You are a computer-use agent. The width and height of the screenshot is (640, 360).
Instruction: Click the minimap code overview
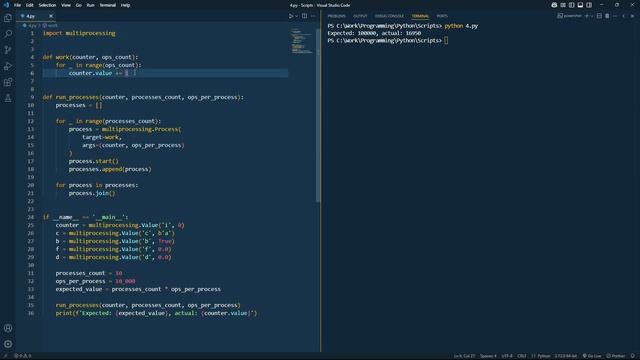click(x=302, y=41)
